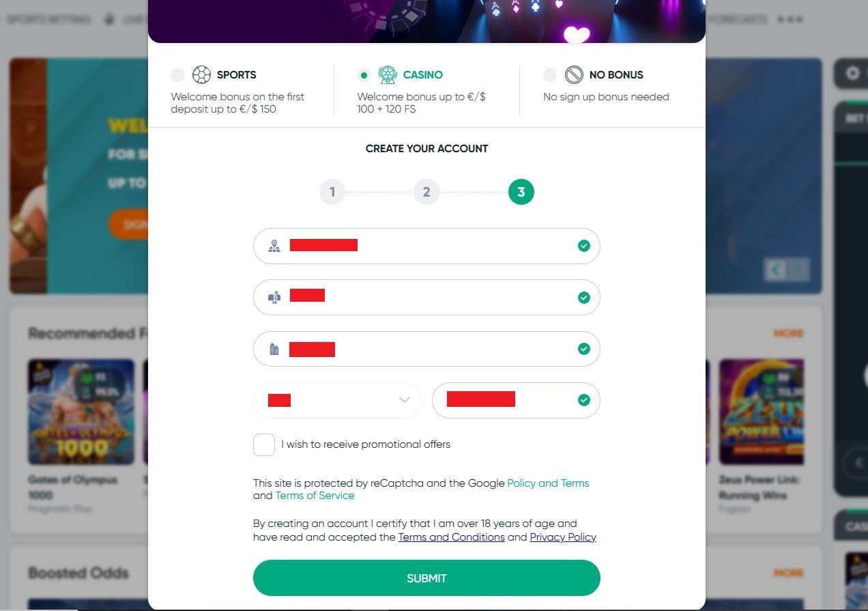Select the Sports welcome bonus radio button
The image size is (868, 611).
pos(177,75)
